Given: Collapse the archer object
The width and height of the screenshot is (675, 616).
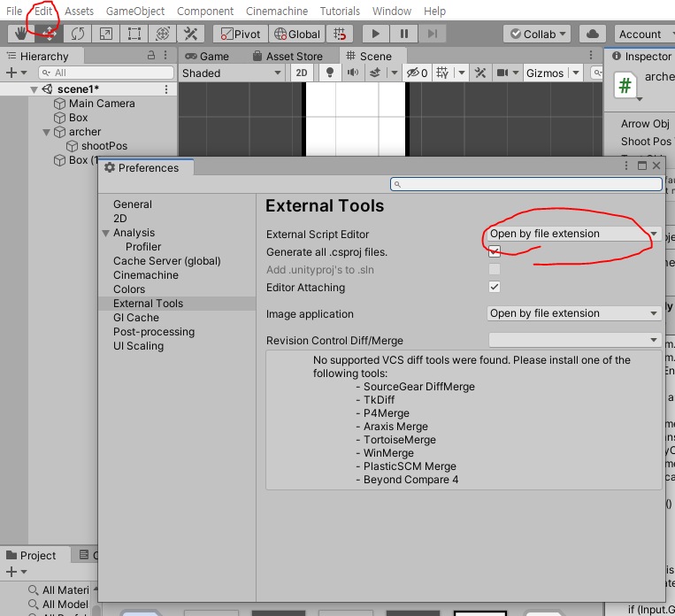Looking at the screenshot, I should pyautogui.click(x=47, y=132).
